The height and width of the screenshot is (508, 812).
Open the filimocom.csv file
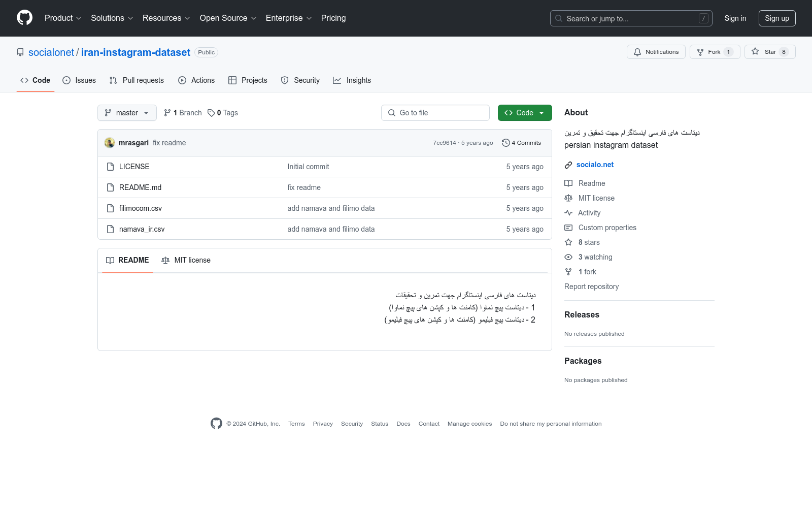coord(141,208)
